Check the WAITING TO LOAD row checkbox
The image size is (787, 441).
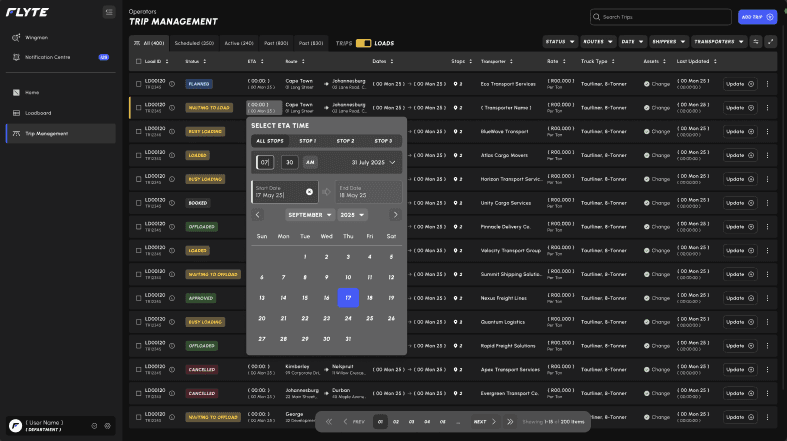point(139,108)
